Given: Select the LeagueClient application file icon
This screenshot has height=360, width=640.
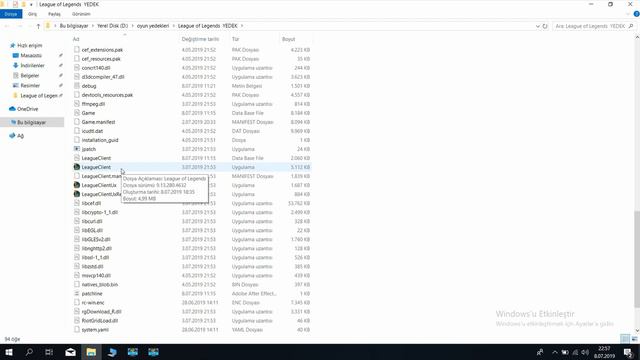Looking at the screenshot, I should point(77,167).
